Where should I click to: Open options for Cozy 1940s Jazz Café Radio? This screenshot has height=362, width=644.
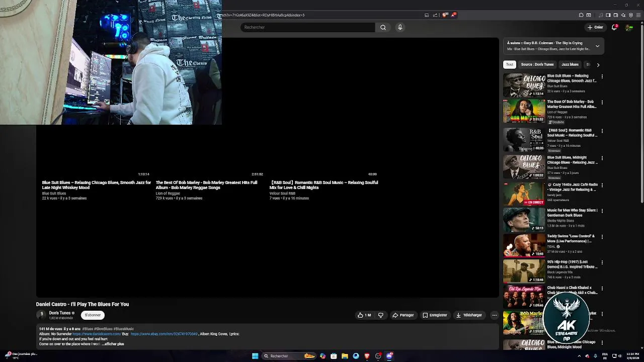(x=602, y=186)
